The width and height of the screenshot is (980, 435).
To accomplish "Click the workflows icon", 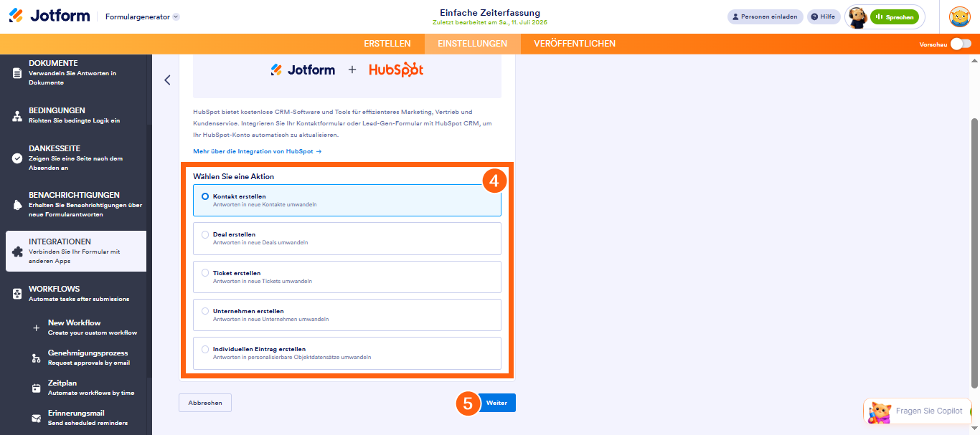I will [x=17, y=294].
